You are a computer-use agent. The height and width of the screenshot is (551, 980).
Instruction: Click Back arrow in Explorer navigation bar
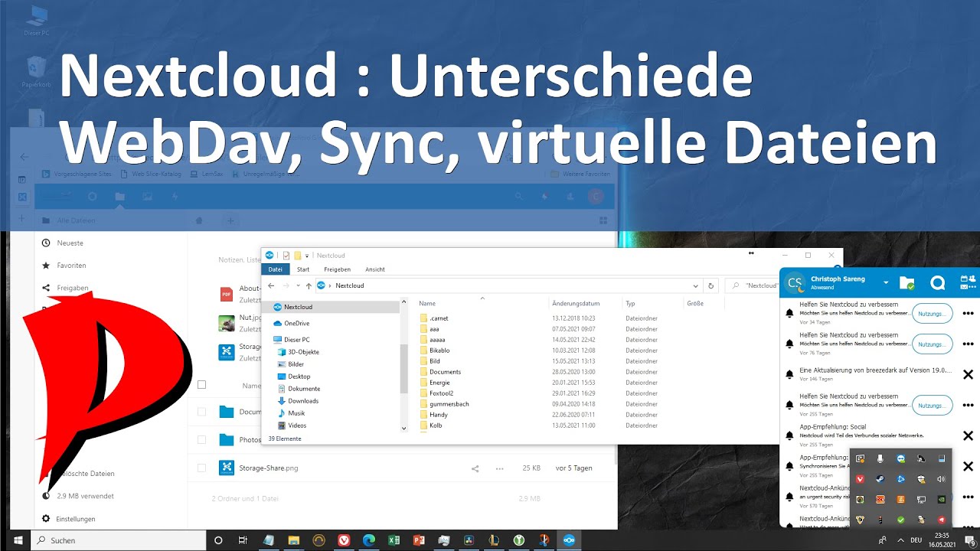271,286
